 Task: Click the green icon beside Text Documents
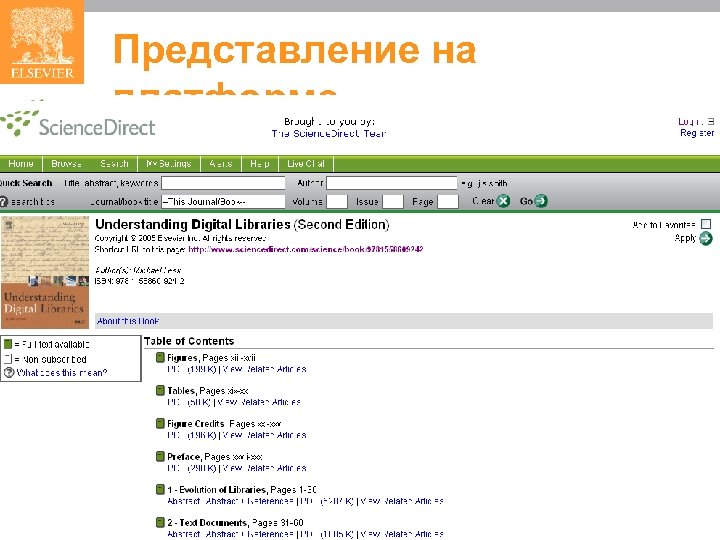[160, 523]
